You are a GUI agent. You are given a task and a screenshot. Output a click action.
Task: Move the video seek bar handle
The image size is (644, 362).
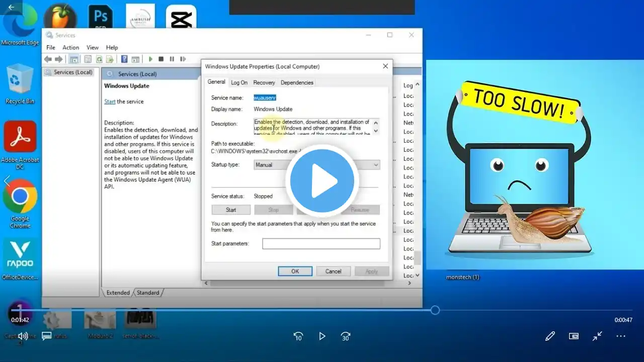pyautogui.click(x=435, y=310)
